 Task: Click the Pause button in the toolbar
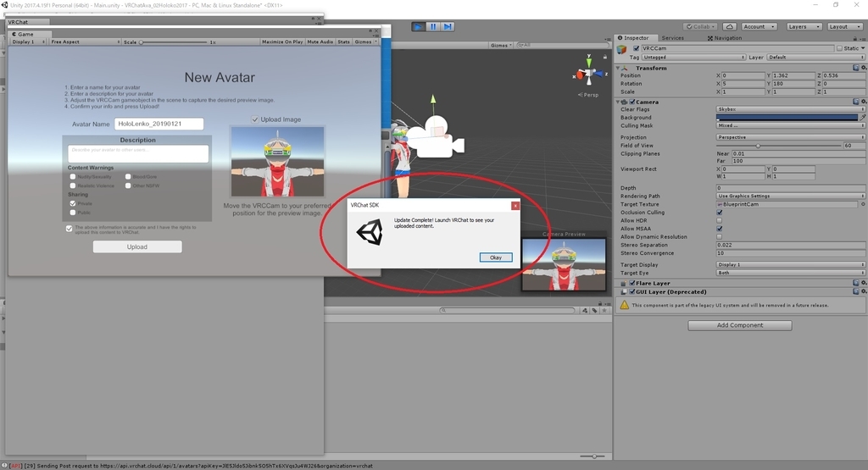point(433,26)
